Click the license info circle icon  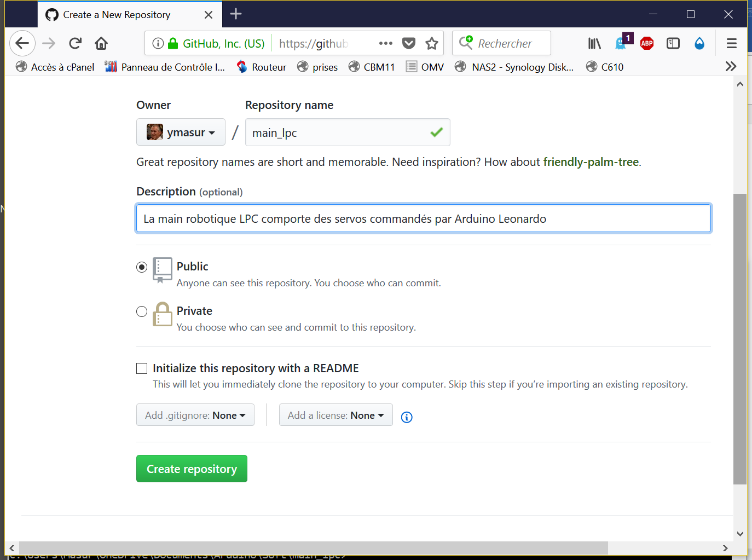[x=407, y=417]
